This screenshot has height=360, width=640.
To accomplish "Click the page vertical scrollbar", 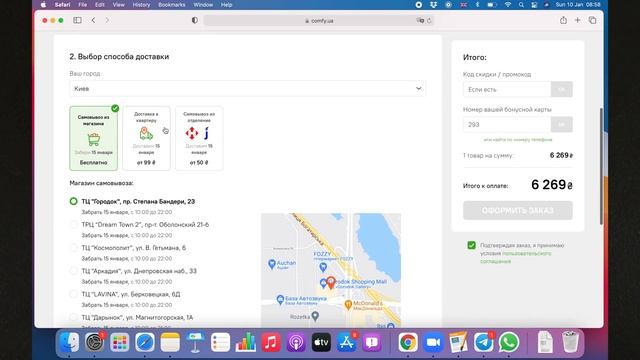I will pos(601,166).
